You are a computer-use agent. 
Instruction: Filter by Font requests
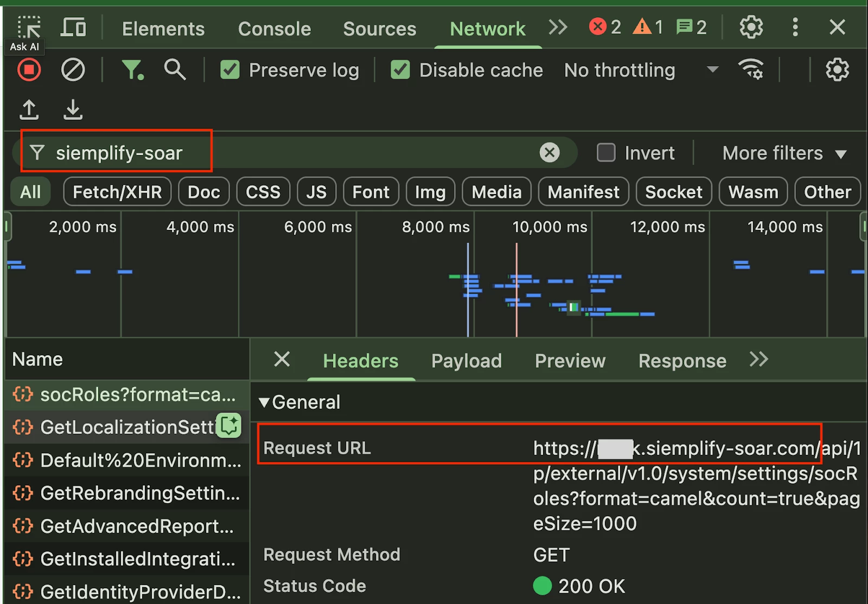click(371, 192)
